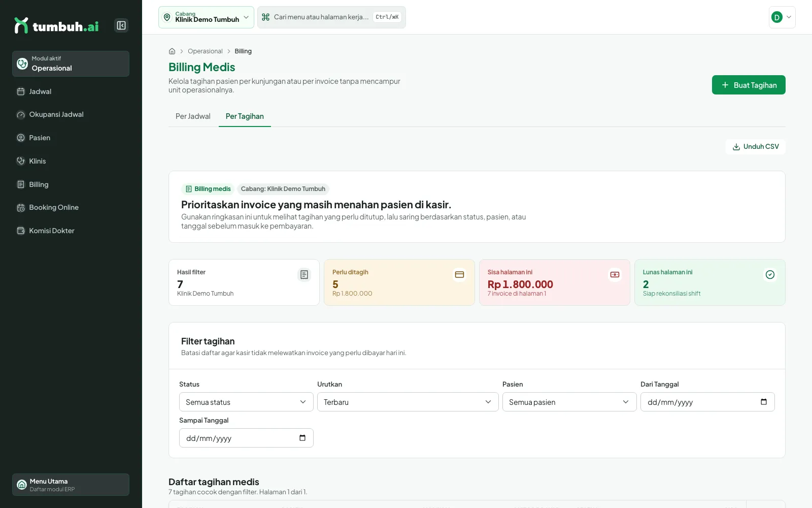Open Jadwal from the sidebar
The image size is (812, 508).
point(71,91)
